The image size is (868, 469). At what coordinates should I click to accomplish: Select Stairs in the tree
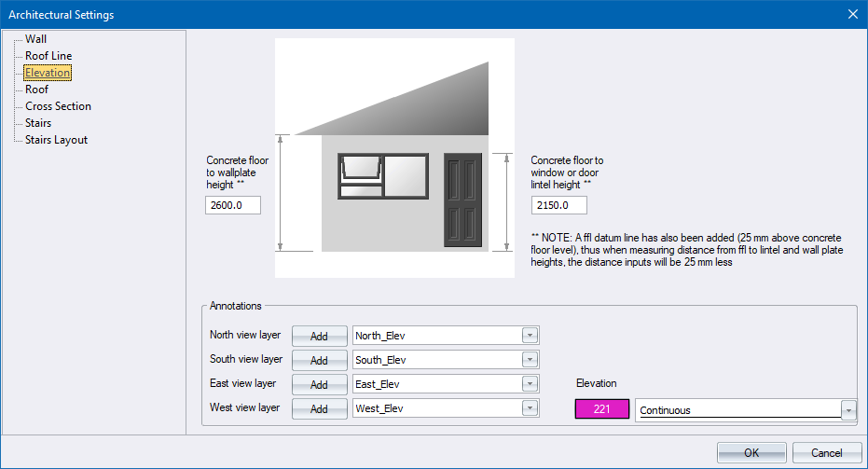38,123
